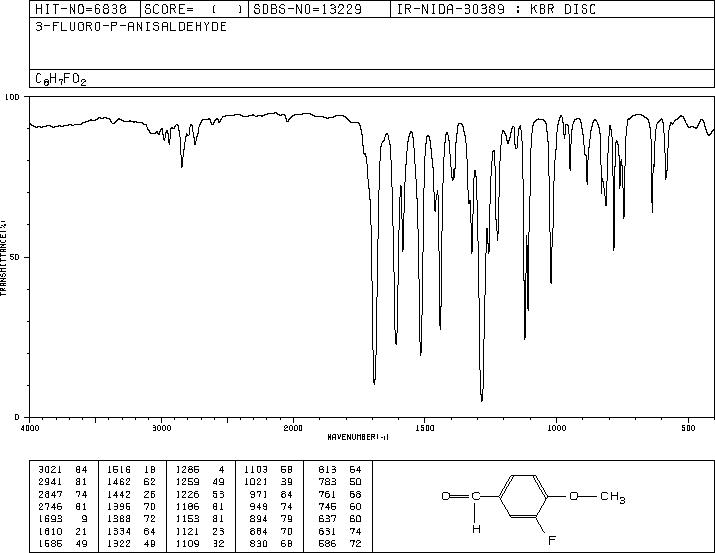Select peak table entry 1103
715x553 pixels.
[256, 470]
